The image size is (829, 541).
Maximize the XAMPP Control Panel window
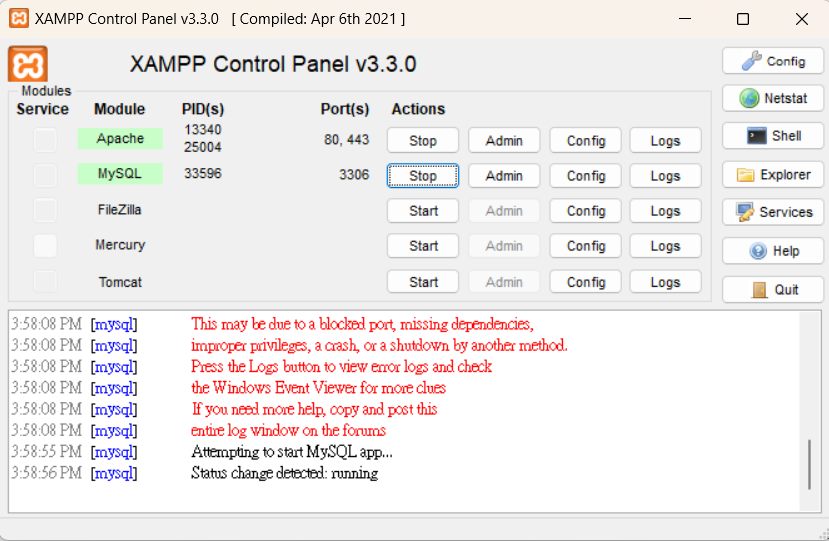coord(743,19)
